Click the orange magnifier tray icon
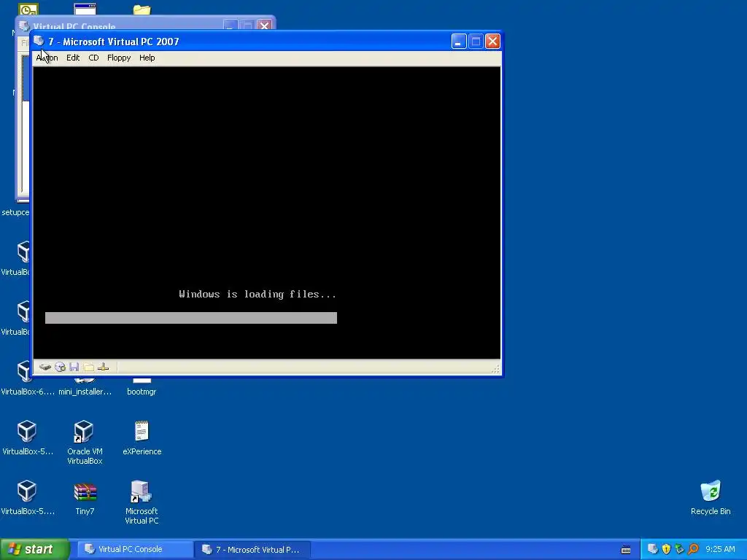 tap(693, 550)
